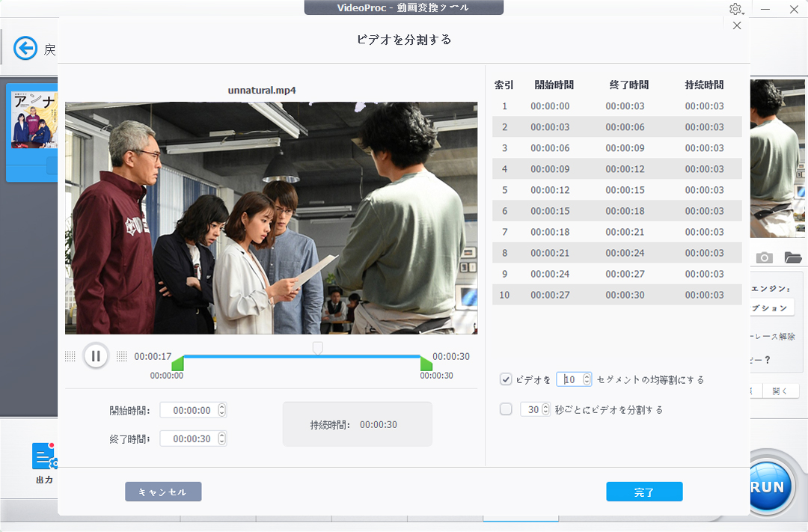
Task: Click the left green start trim marker
Action: (177, 363)
